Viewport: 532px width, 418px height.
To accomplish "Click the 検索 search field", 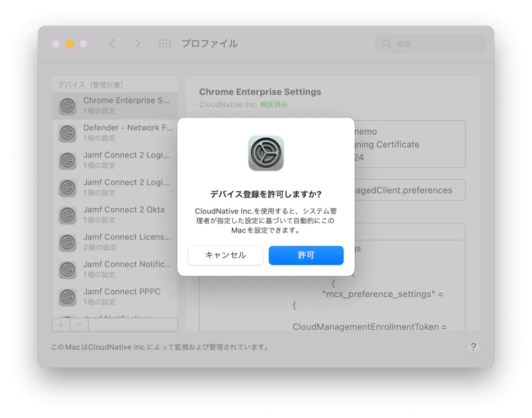I will (x=430, y=44).
